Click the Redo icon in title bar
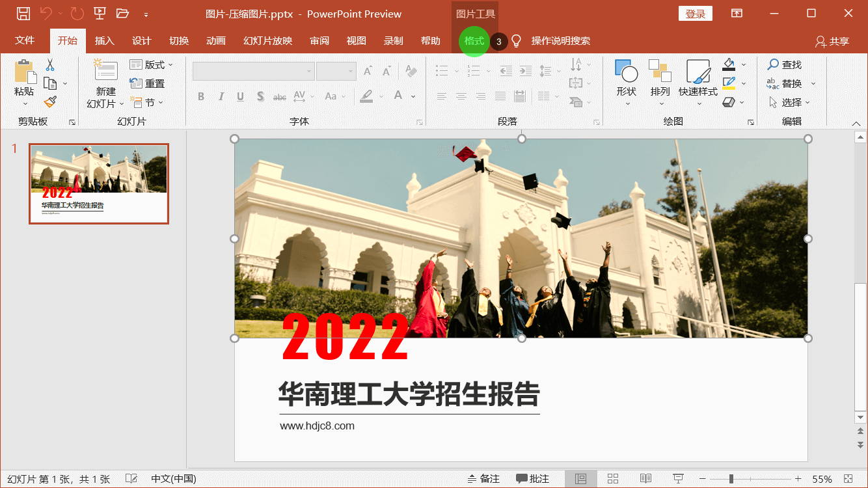This screenshot has width=868, height=488. point(77,13)
